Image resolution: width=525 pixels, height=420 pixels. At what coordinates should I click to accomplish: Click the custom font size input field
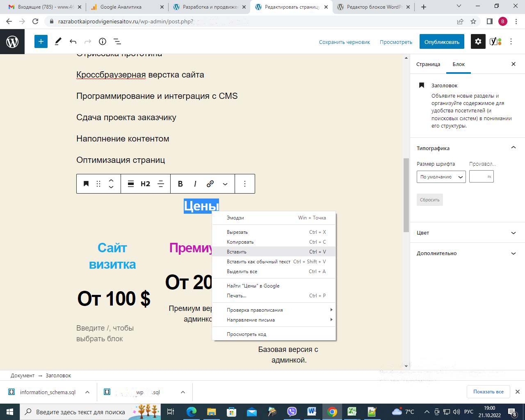[478, 177]
